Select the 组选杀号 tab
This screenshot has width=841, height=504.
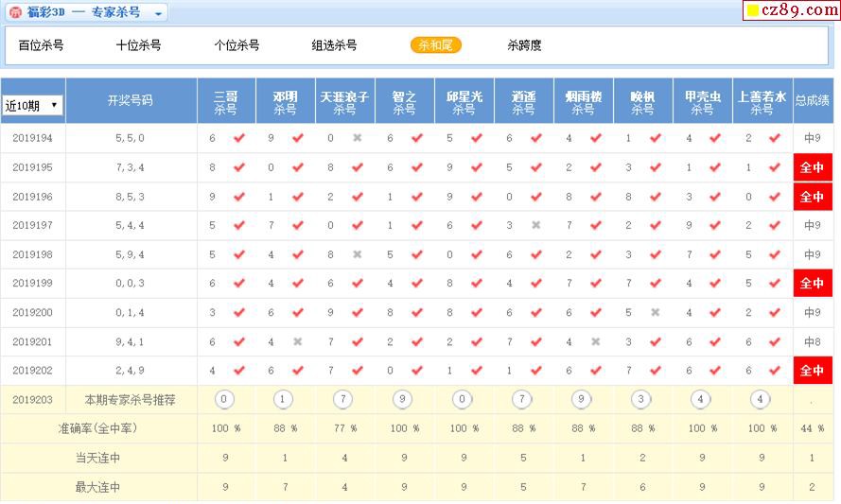(334, 45)
